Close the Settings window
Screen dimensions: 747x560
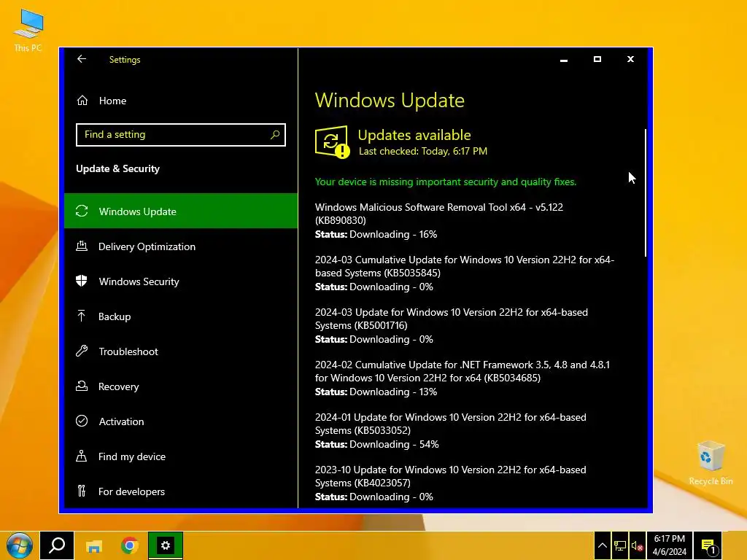click(630, 59)
